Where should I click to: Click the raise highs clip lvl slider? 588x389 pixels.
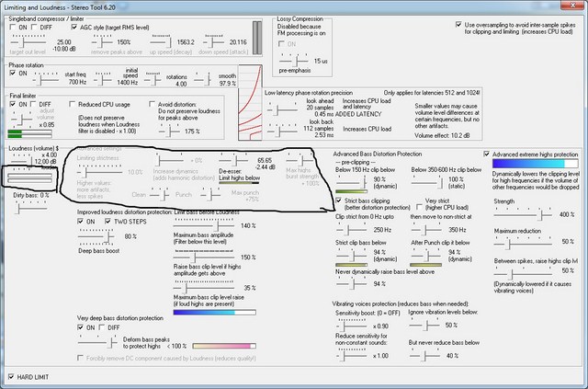point(523,272)
